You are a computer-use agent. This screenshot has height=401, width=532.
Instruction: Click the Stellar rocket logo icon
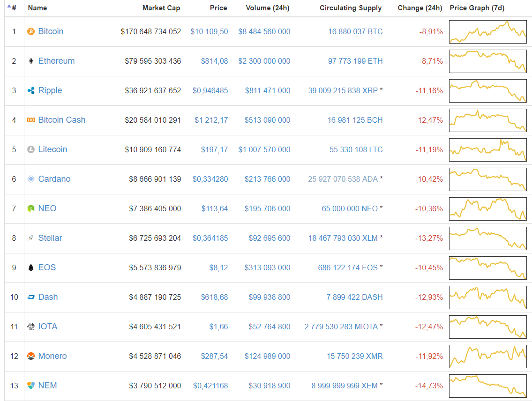pos(31,238)
